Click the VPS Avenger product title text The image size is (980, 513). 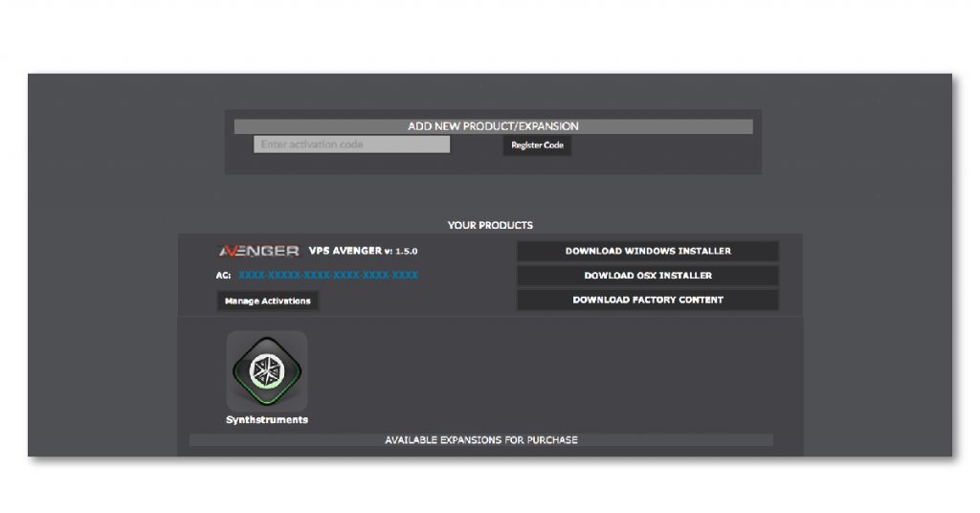point(345,251)
